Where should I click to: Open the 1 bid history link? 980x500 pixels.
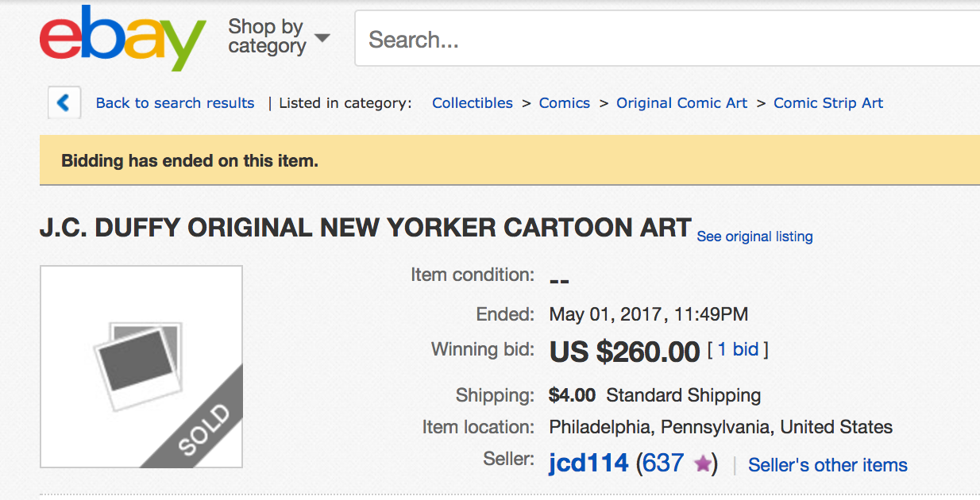(739, 349)
